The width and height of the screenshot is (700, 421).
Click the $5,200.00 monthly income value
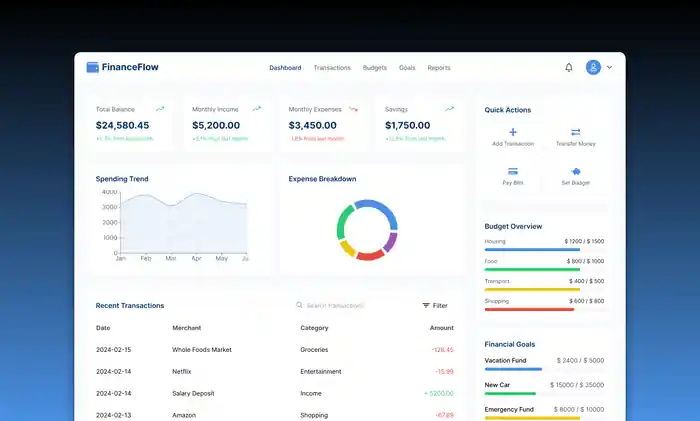tap(216, 125)
